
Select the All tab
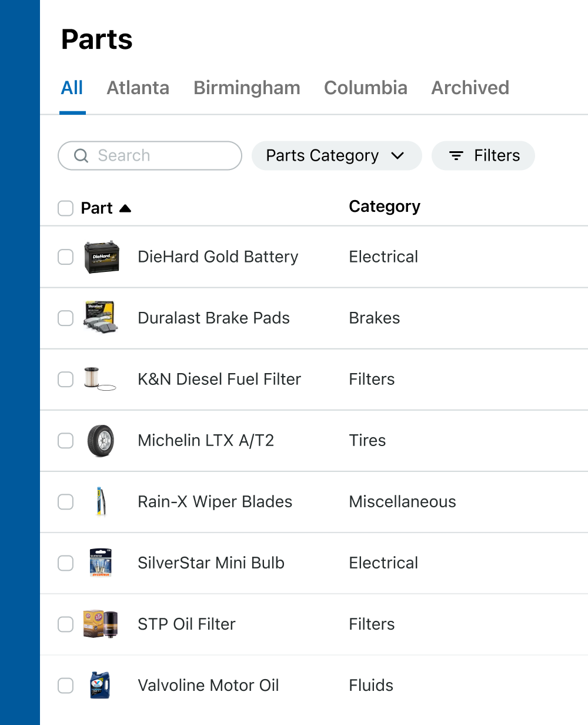72,88
